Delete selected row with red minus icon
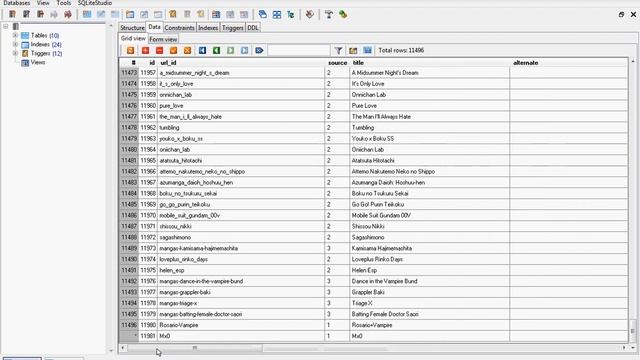Image resolution: width=640 pixels, height=360 pixels. (159, 50)
